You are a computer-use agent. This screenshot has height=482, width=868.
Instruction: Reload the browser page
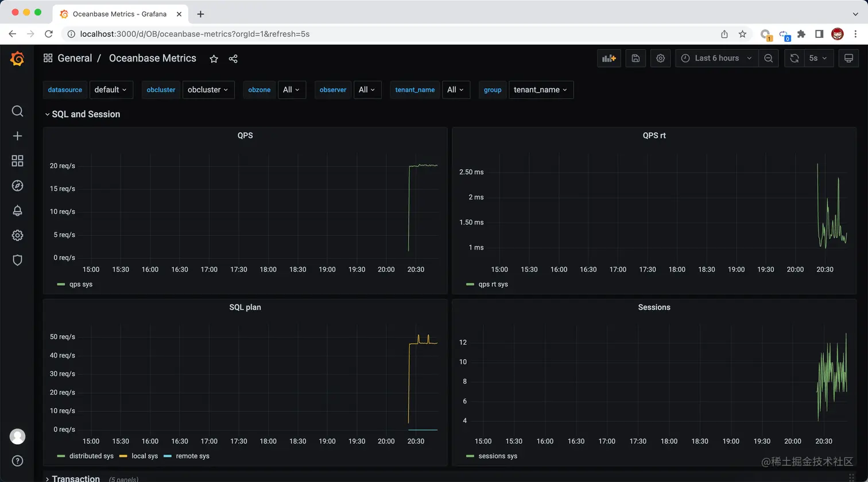pos(49,34)
